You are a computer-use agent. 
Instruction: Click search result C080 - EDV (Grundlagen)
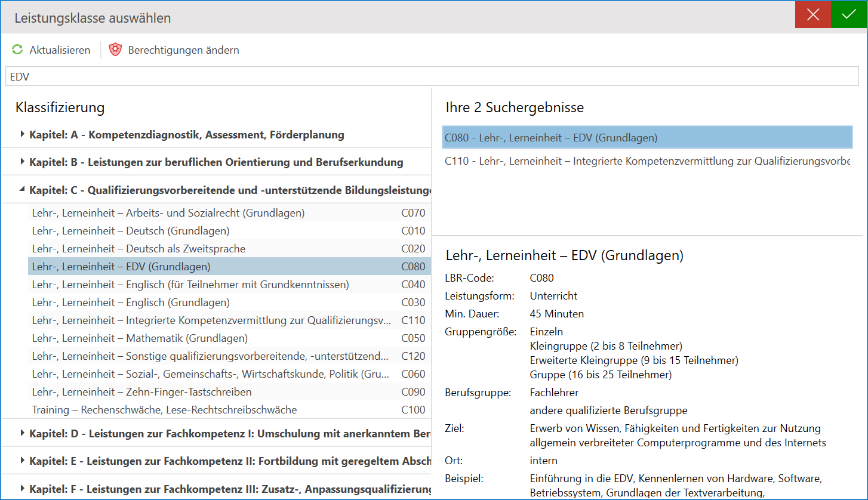point(647,138)
